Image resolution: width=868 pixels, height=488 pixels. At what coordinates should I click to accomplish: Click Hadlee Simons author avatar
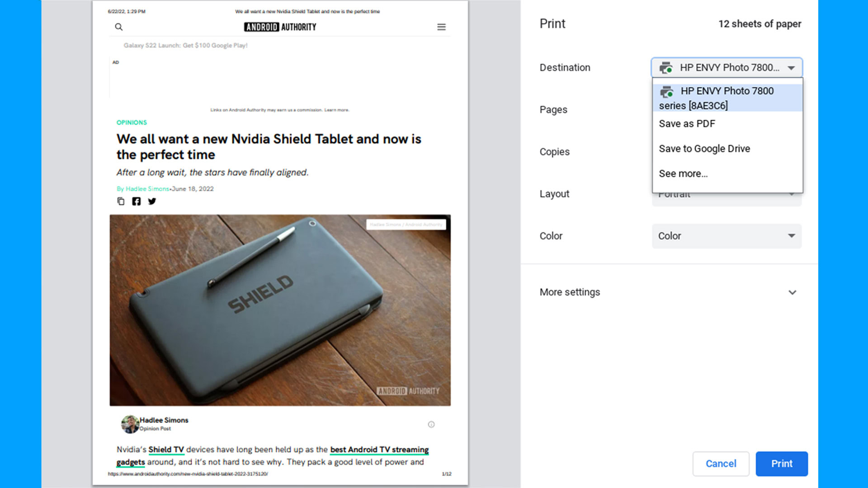pyautogui.click(x=130, y=424)
